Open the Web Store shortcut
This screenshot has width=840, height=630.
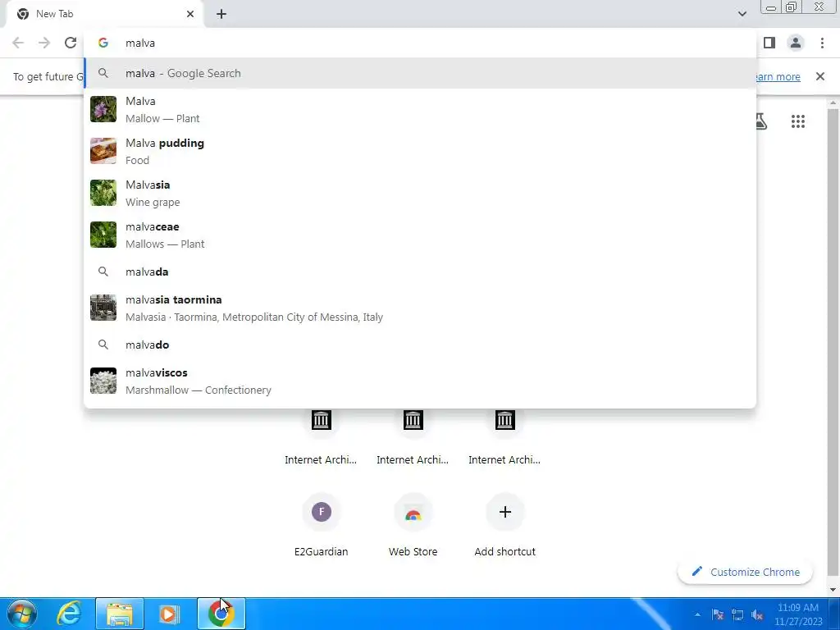point(413,525)
